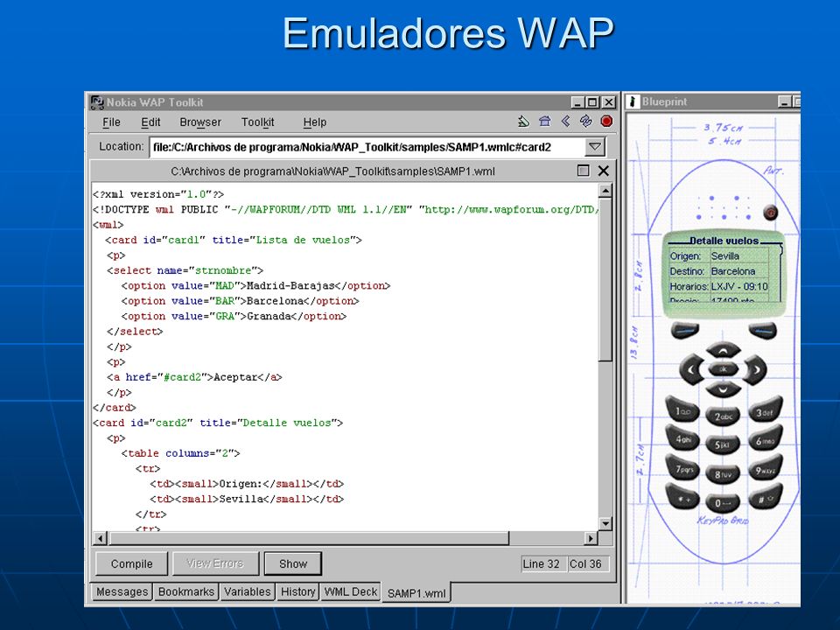840x630 pixels.
Task: Click phone right navigation key
Action: 755,369
